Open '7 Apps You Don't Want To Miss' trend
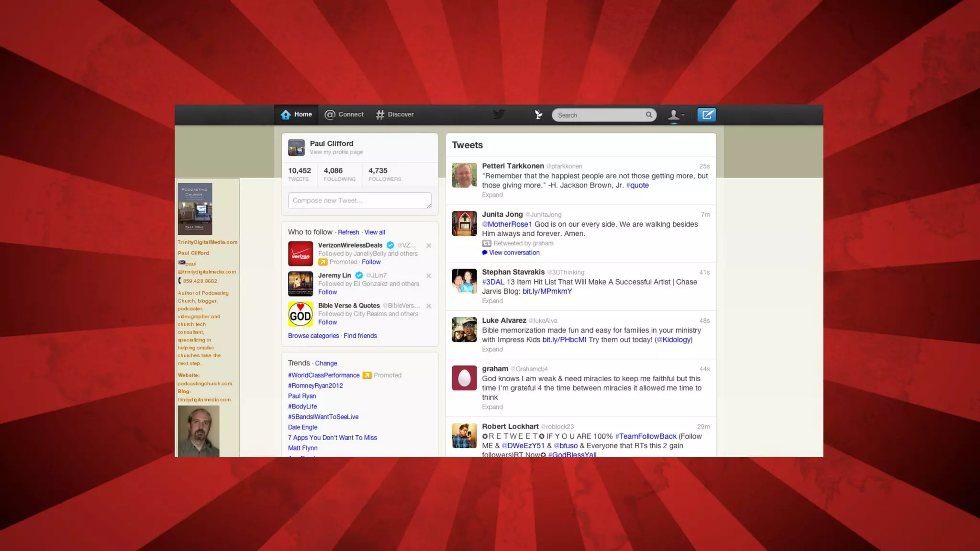Image resolution: width=980 pixels, height=551 pixels. pyautogui.click(x=333, y=438)
